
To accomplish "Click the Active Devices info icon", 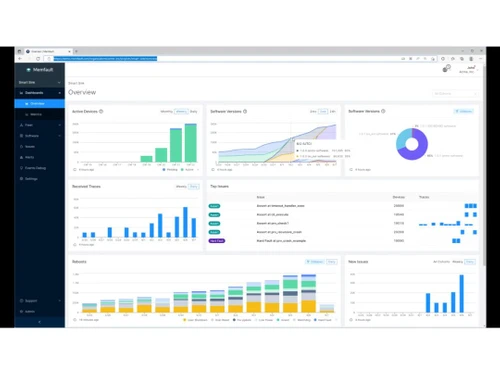I will pyautogui.click(x=101, y=111).
